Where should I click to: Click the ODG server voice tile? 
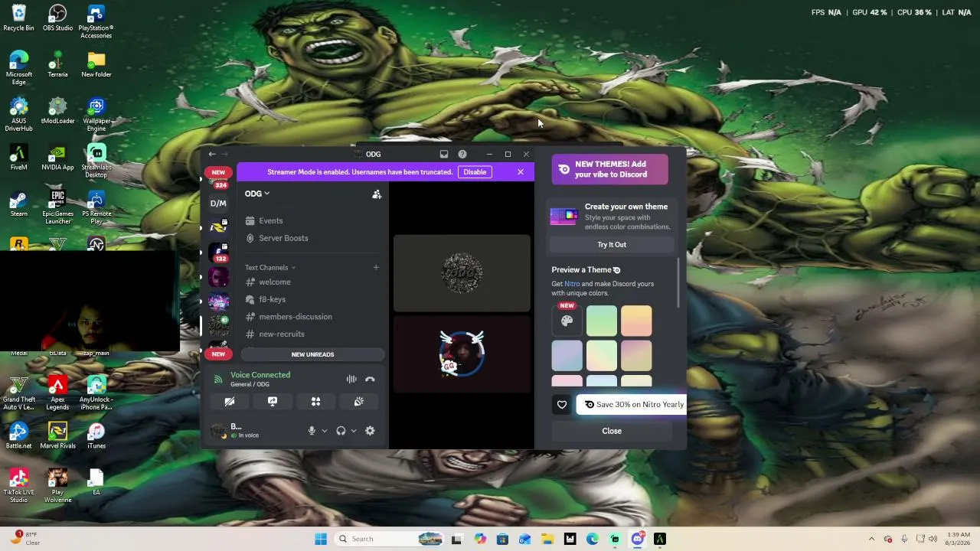point(462,273)
